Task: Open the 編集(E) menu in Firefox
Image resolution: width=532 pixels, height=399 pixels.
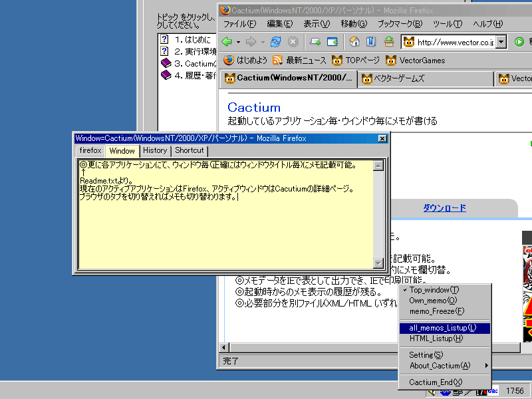Action: (x=279, y=24)
